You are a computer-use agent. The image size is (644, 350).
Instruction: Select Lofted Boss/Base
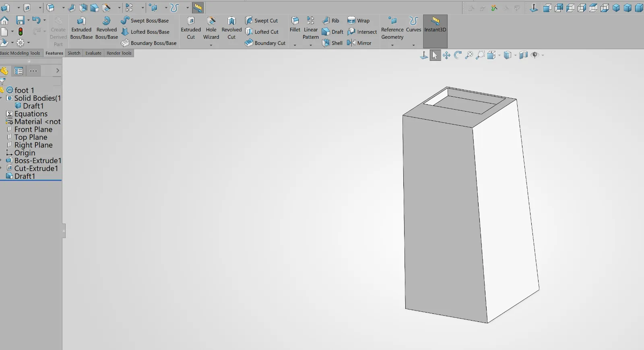[x=145, y=32]
